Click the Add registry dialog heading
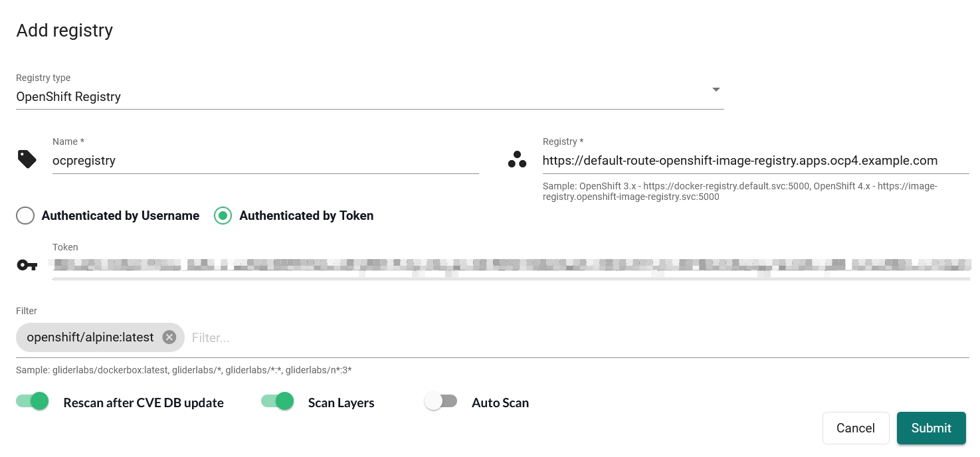This screenshot has width=980, height=457. [64, 31]
